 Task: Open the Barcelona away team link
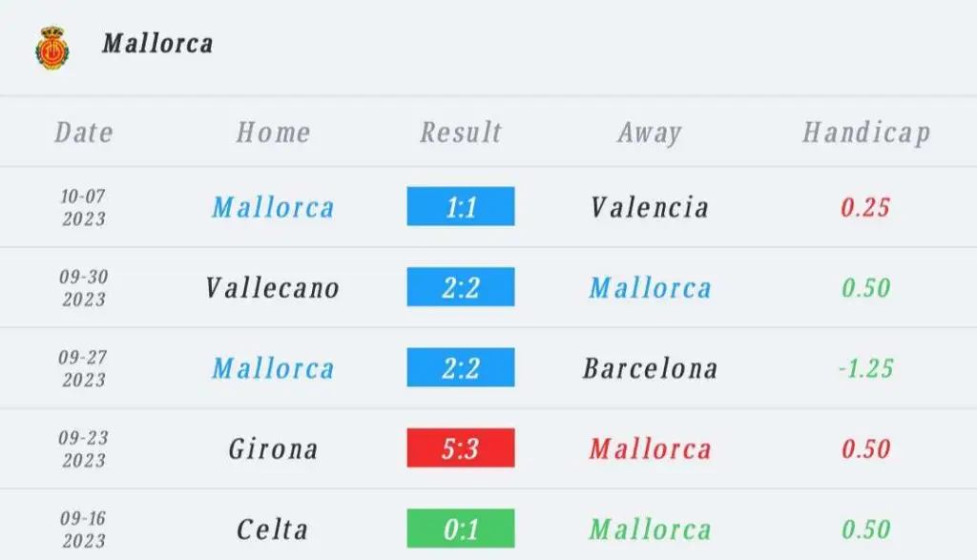click(650, 368)
